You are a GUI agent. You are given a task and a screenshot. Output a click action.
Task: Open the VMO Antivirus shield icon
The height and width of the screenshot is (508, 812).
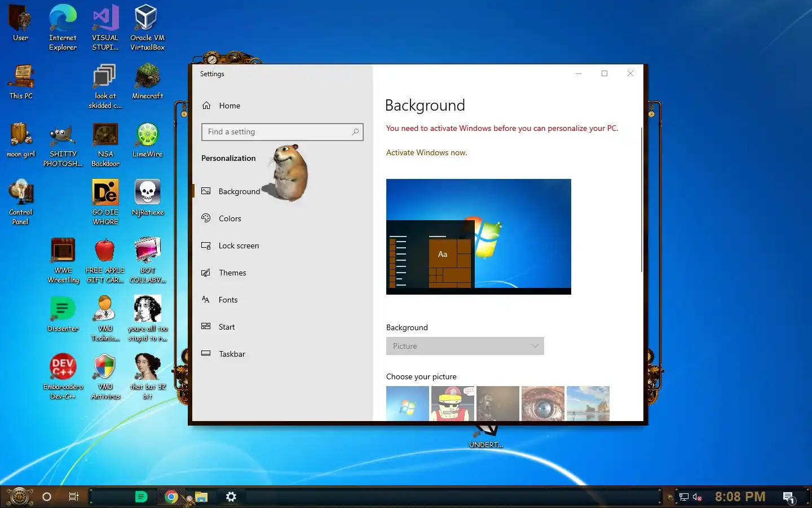tap(105, 377)
